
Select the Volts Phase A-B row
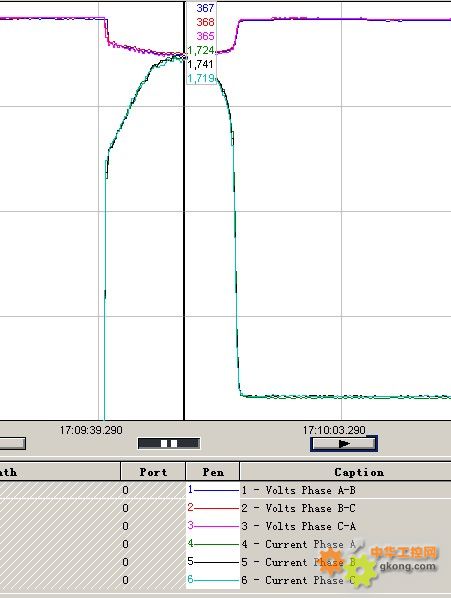[x=225, y=490]
